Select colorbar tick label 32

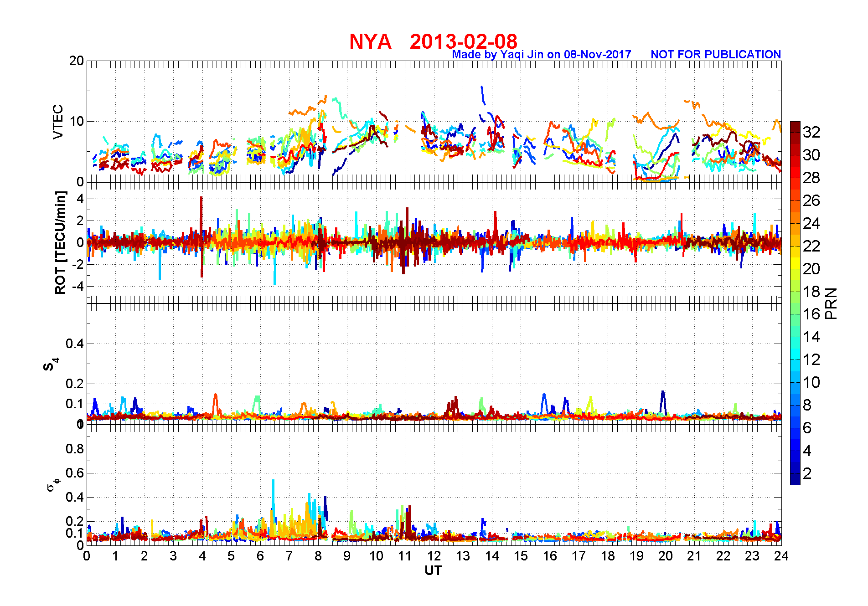coord(811,132)
